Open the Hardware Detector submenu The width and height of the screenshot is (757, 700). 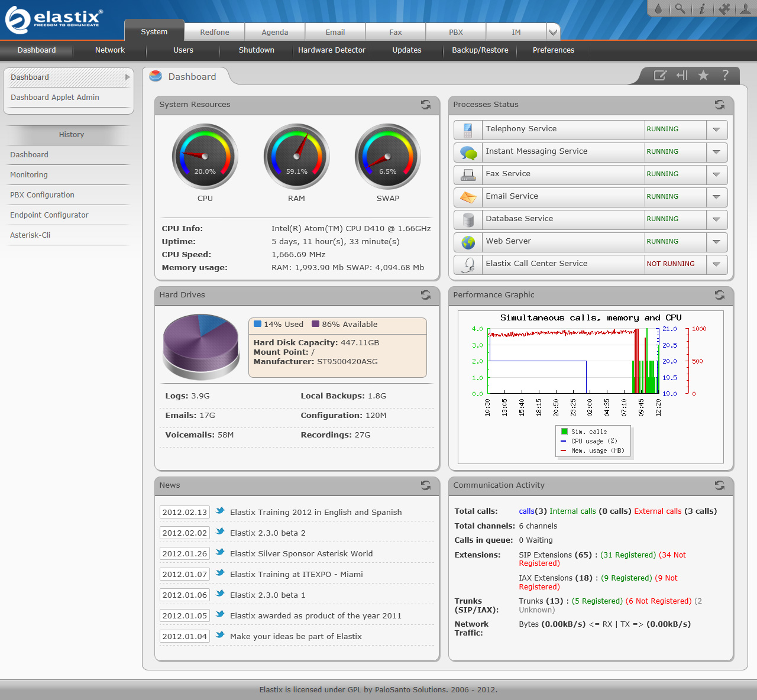[x=331, y=50]
